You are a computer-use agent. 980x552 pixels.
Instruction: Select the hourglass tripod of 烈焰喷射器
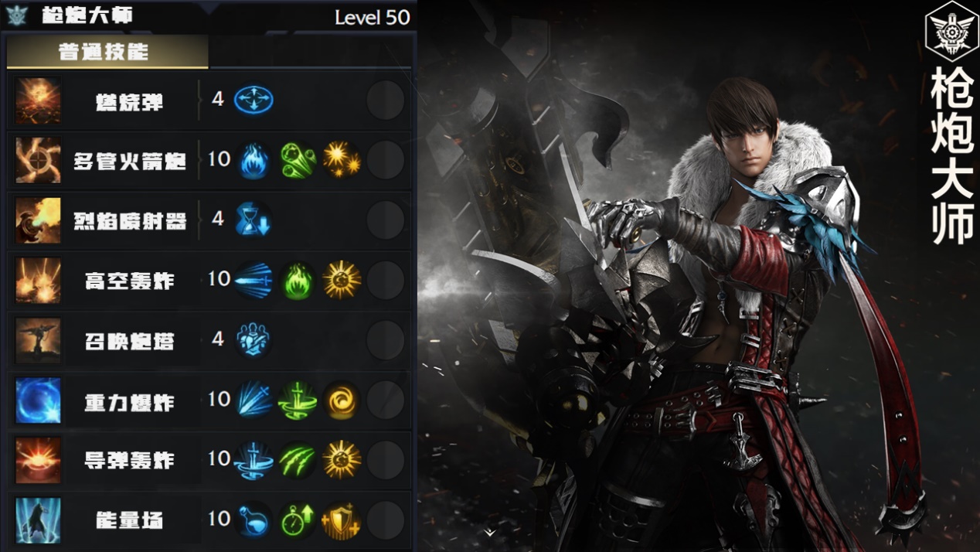coord(254,220)
